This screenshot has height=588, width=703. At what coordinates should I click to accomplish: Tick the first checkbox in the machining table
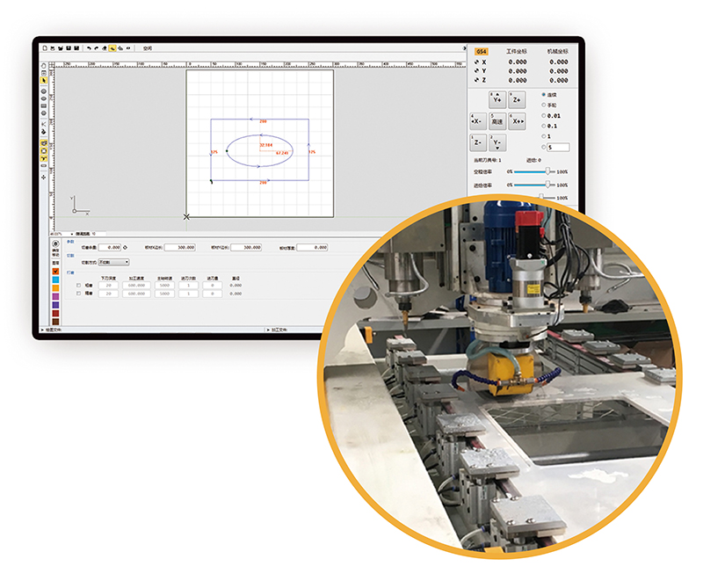click(x=78, y=285)
